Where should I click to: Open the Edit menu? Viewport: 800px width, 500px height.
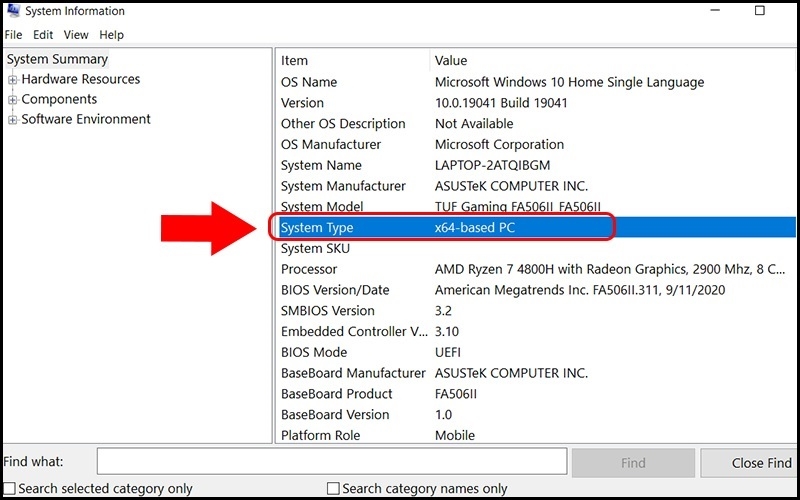[x=43, y=35]
